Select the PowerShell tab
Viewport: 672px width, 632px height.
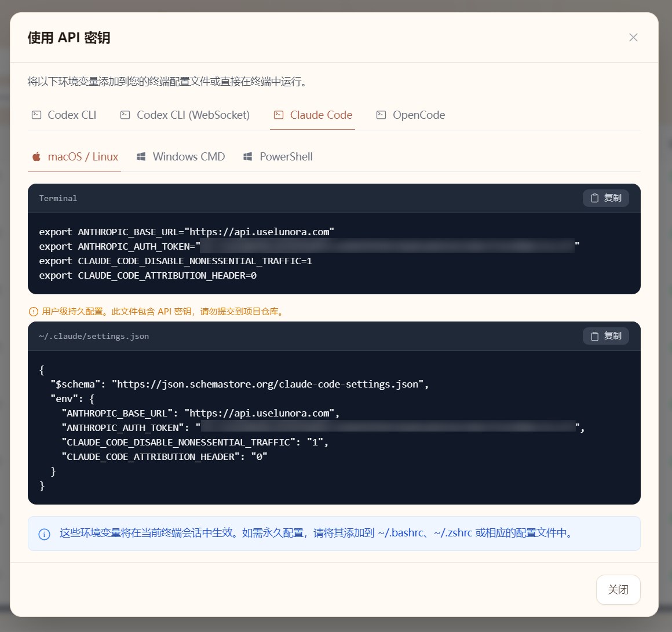pos(278,157)
